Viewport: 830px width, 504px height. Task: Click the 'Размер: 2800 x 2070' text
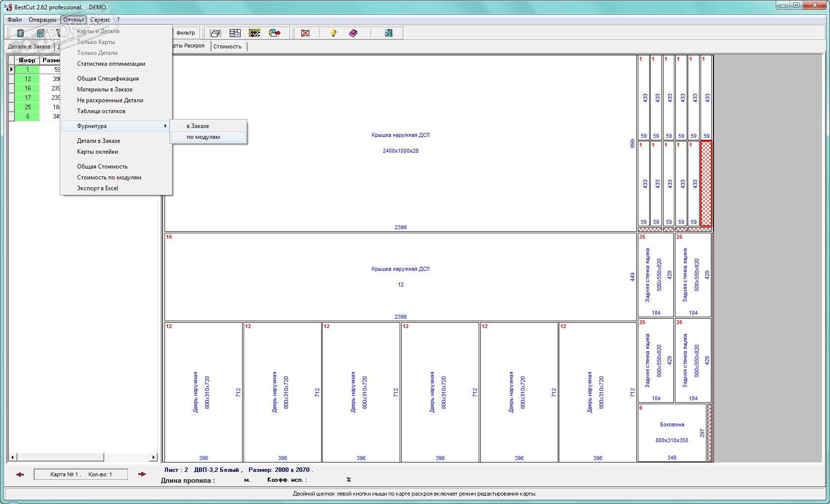pyautogui.click(x=281, y=470)
